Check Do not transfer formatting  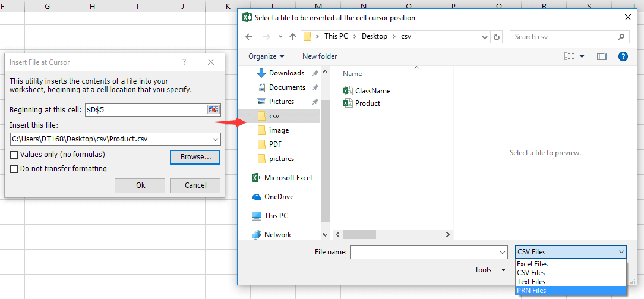pyautogui.click(x=14, y=169)
